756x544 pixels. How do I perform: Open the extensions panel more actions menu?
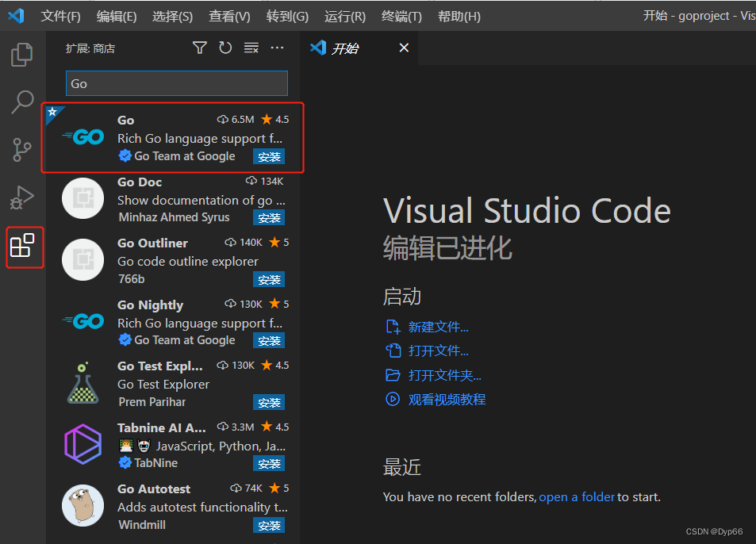pos(277,48)
